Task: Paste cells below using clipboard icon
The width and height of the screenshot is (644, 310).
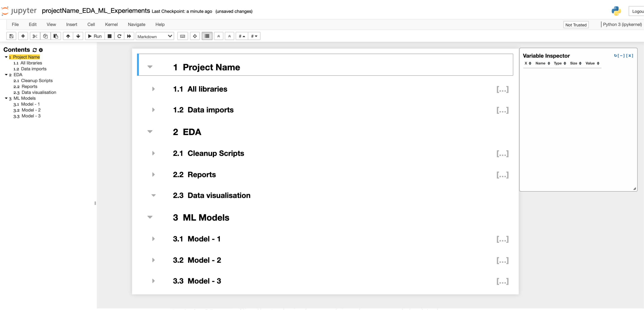Action: pyautogui.click(x=56, y=36)
